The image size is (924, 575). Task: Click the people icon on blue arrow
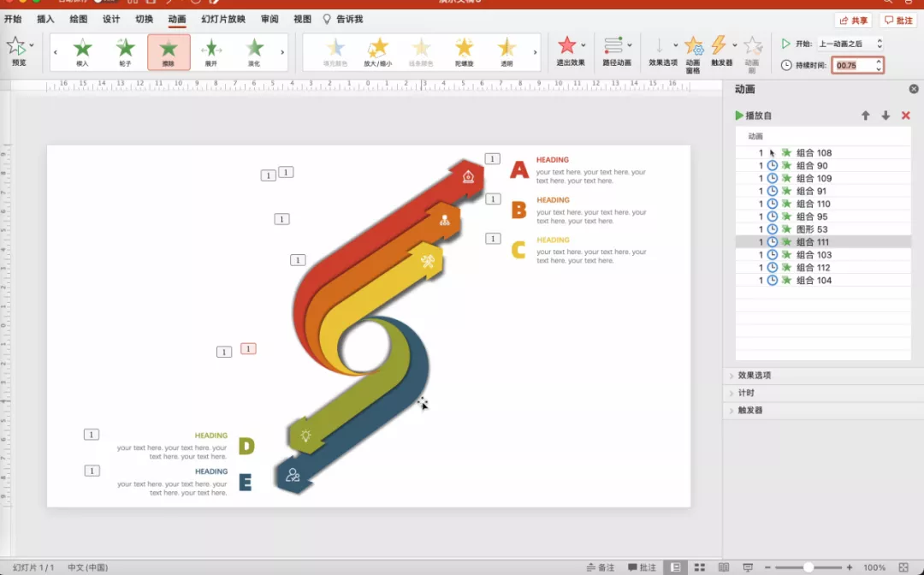click(293, 475)
